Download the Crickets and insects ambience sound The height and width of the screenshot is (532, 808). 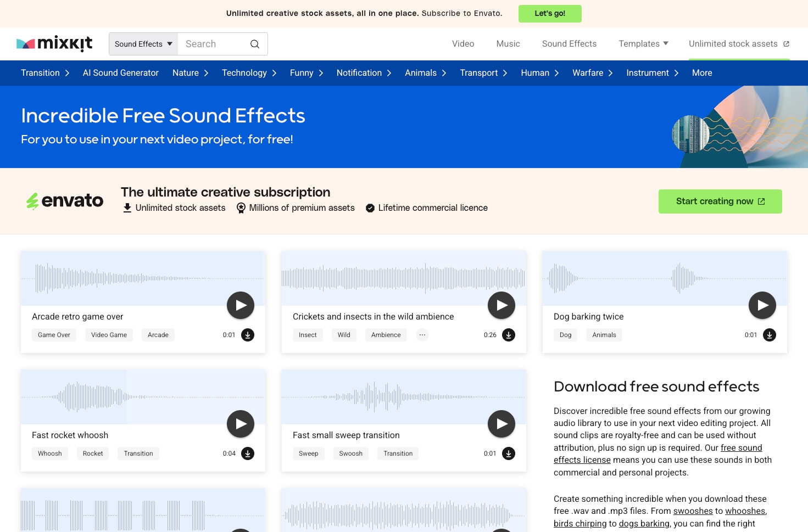(509, 335)
